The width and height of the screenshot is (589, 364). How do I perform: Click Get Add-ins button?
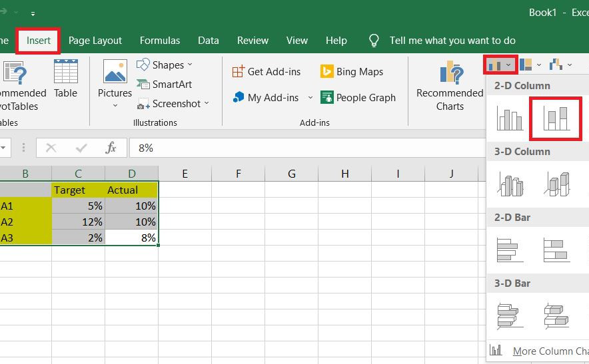point(267,72)
